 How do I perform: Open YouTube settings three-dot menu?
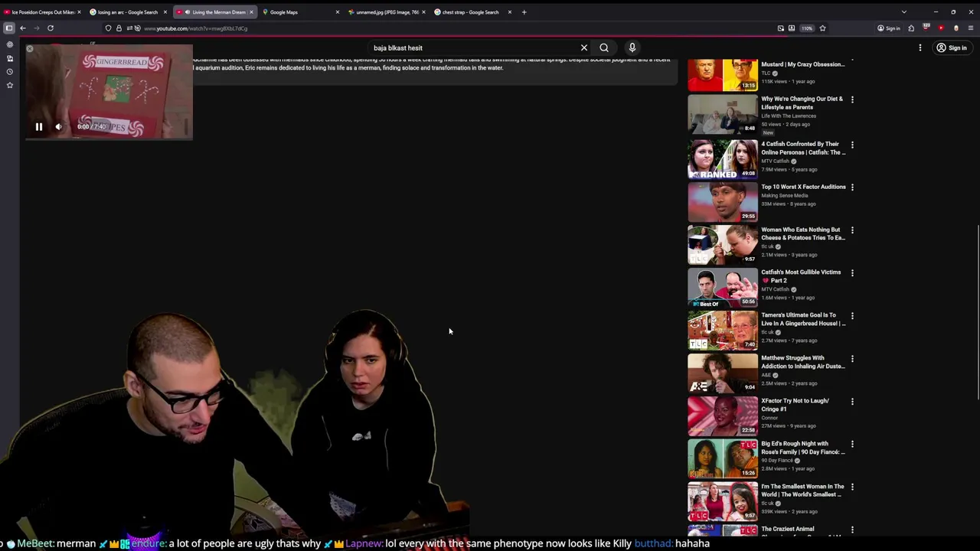[920, 47]
